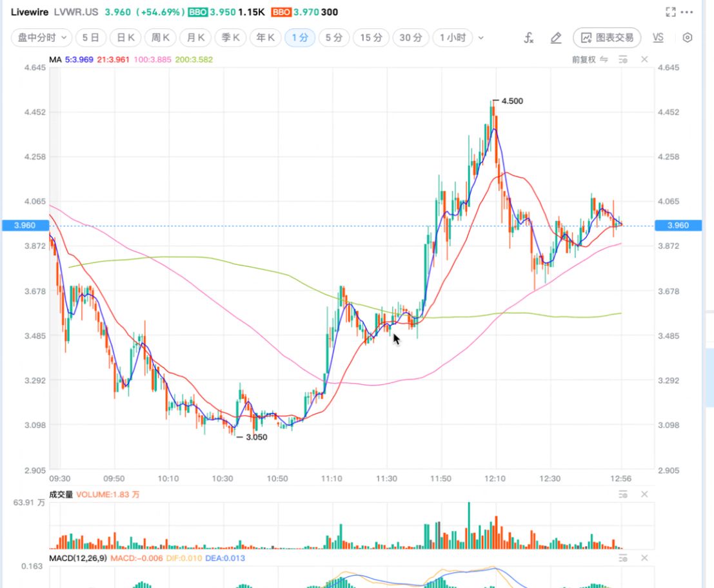Image resolution: width=714 pixels, height=588 pixels.
Task: Open MA indicator settings icon
Action: point(623,59)
